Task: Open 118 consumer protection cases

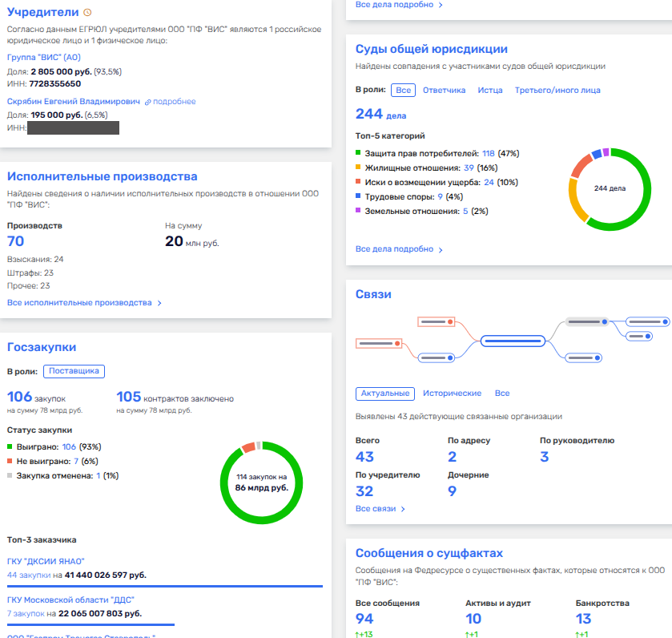Action: click(x=488, y=154)
